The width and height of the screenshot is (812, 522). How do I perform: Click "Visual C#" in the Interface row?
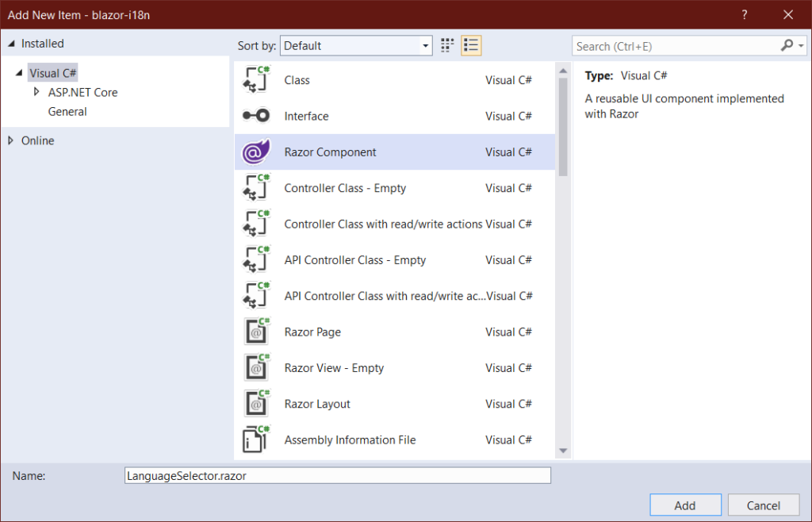pos(508,116)
